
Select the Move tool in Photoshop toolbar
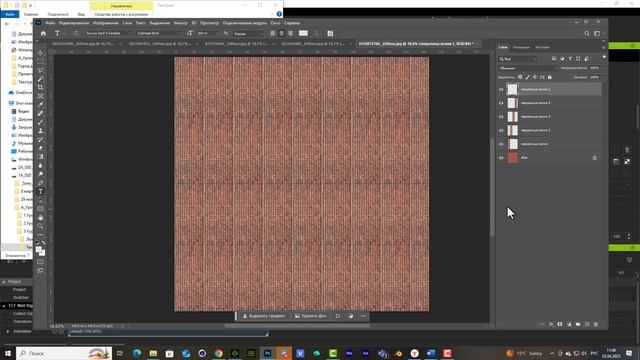tap(40, 53)
